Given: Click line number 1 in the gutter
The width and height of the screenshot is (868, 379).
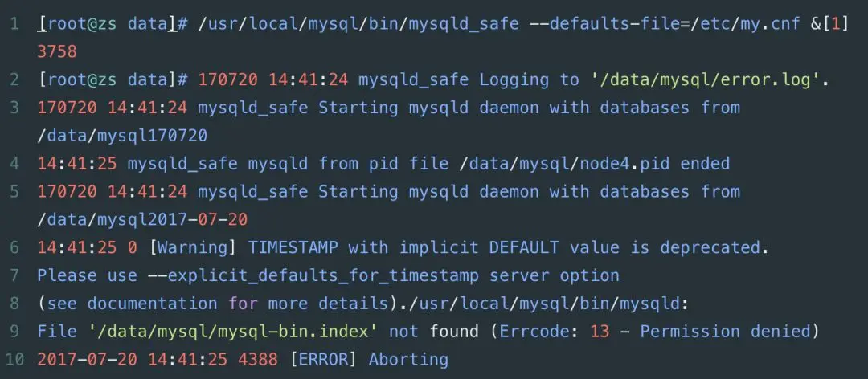Looking at the screenshot, I should click(x=15, y=24).
